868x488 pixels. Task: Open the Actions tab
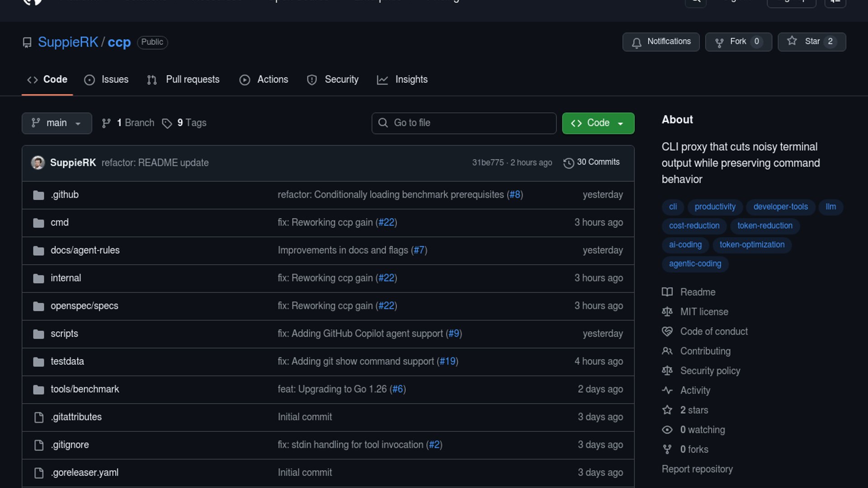pos(264,80)
